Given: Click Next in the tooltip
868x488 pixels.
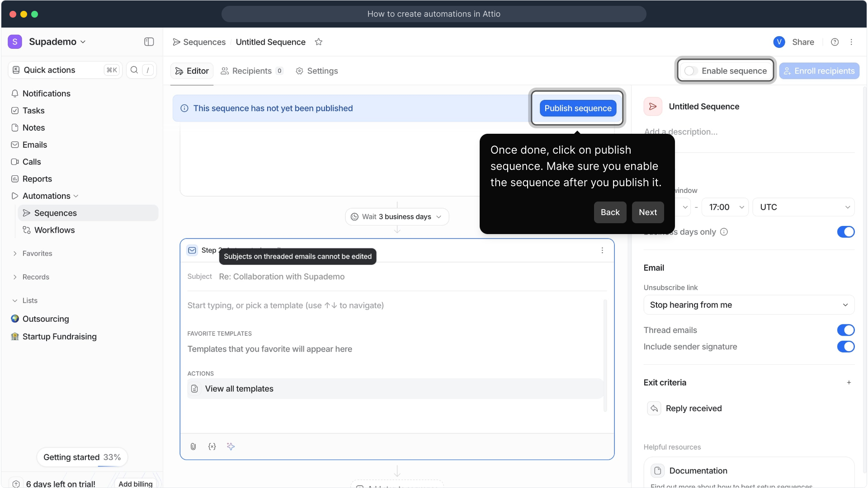Looking at the screenshot, I should pos(647,212).
